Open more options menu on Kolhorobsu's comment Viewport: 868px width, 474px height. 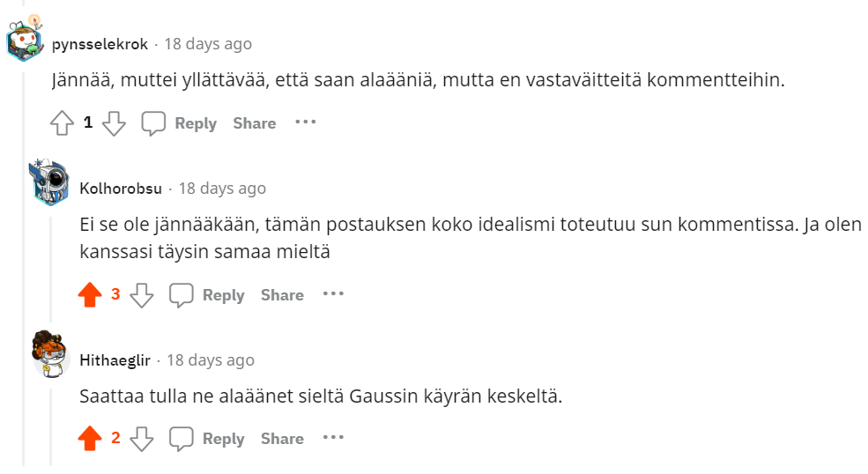pos(333,293)
